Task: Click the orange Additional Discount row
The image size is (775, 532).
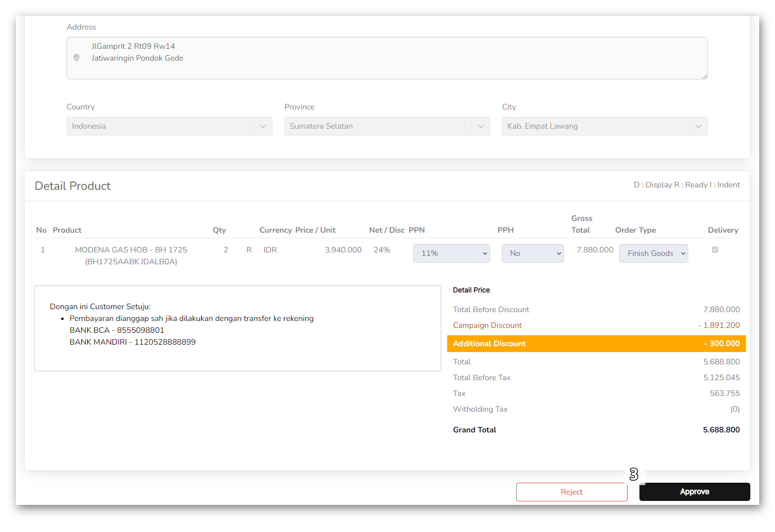Action: point(596,344)
